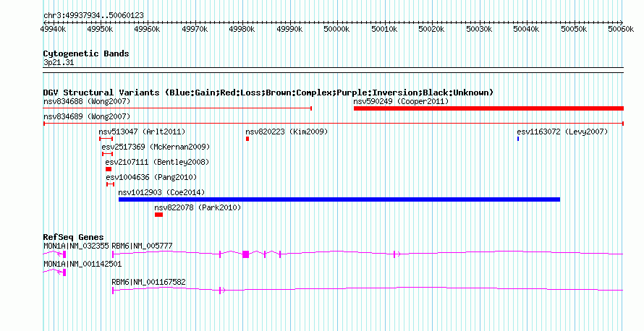This screenshot has height=331, width=644.
Task: Click the 49990k ruler tick label
Action: point(289,29)
